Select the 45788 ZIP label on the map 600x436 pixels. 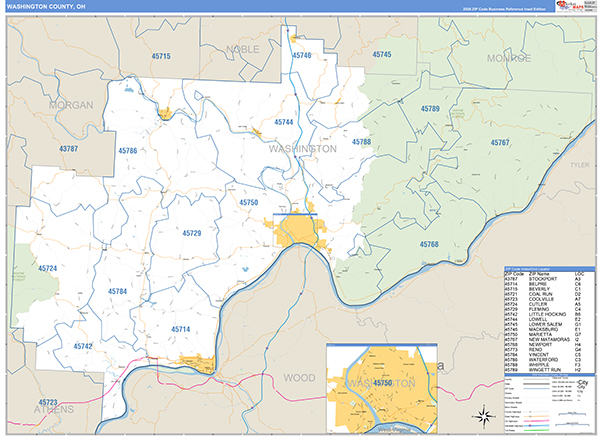pos(362,142)
